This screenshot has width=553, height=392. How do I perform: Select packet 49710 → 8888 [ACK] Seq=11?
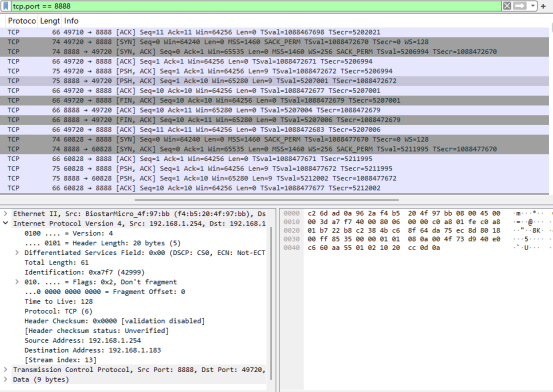point(274,32)
